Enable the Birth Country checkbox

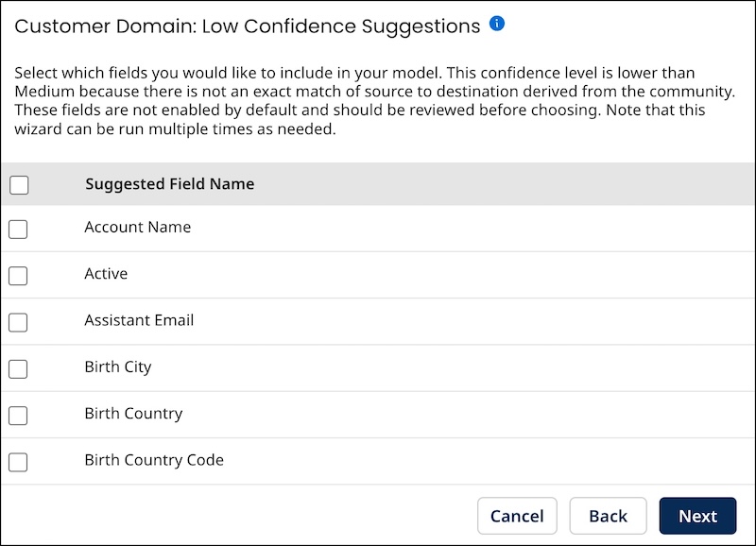[17, 414]
